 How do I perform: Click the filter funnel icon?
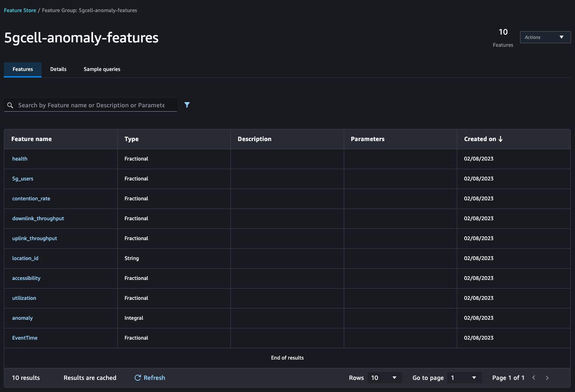187,105
